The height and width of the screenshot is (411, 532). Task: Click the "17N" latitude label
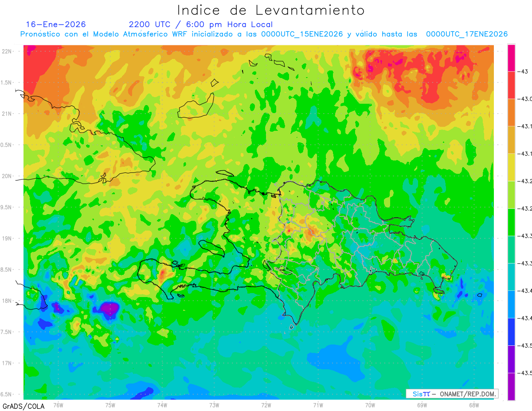(x=8, y=363)
